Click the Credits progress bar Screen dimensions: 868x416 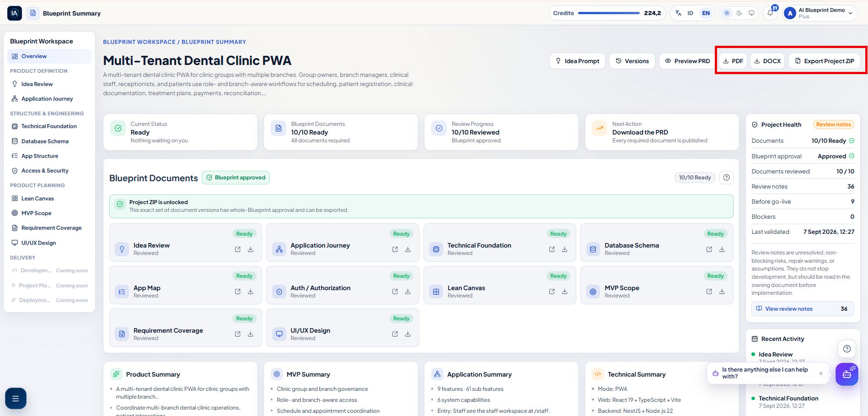click(x=609, y=13)
